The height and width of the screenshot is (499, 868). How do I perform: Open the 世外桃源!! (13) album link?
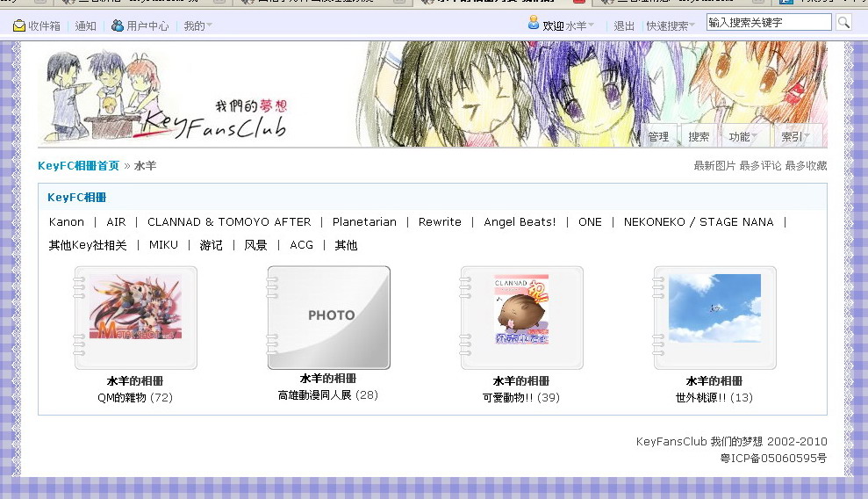click(x=714, y=398)
